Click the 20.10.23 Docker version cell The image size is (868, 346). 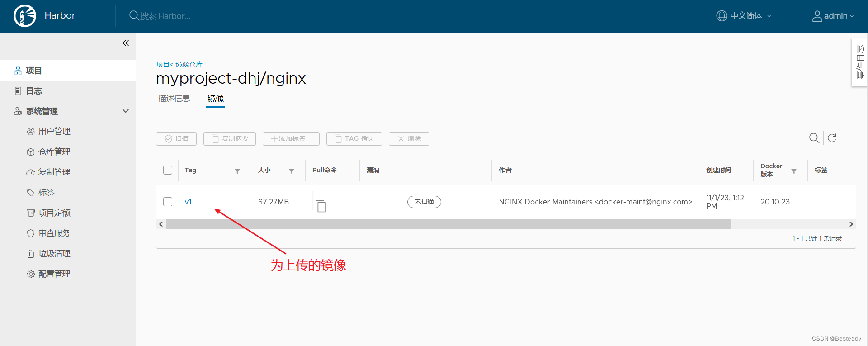(775, 202)
